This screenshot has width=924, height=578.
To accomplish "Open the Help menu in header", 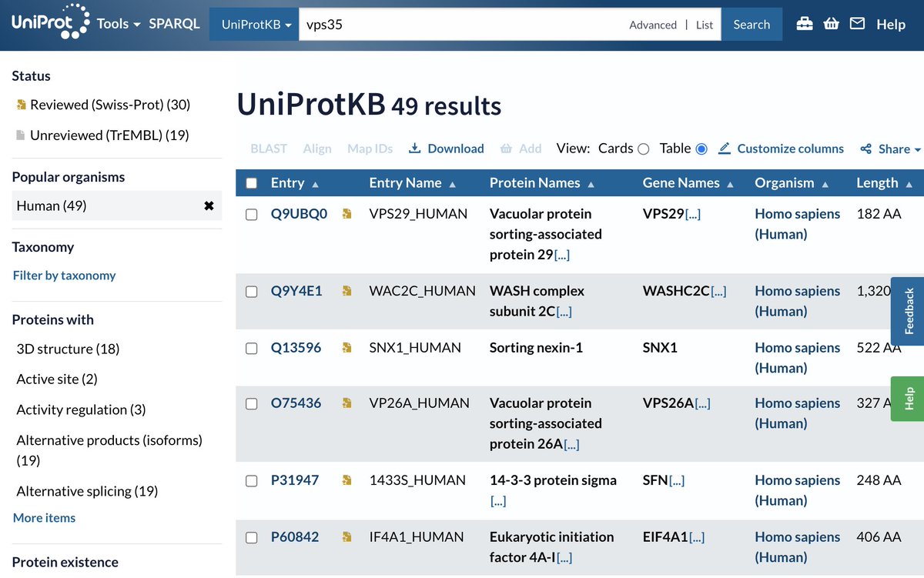I will coord(891,25).
